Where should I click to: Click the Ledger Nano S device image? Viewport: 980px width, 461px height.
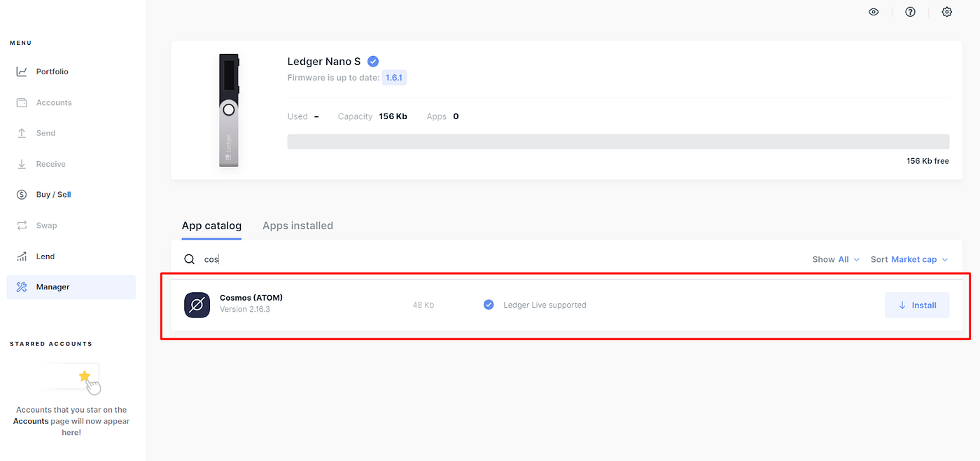[x=229, y=111]
